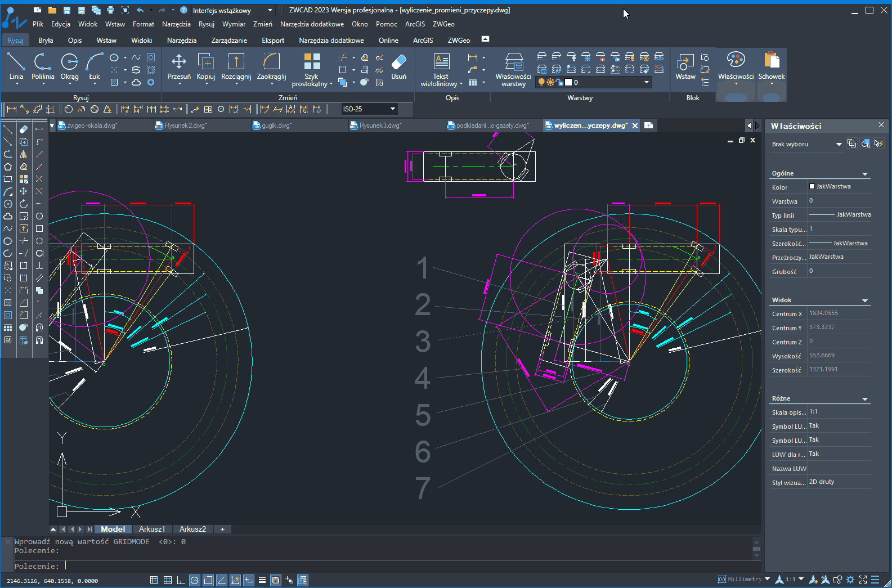Switch to the Rysunek2.dwg tab

[185, 125]
